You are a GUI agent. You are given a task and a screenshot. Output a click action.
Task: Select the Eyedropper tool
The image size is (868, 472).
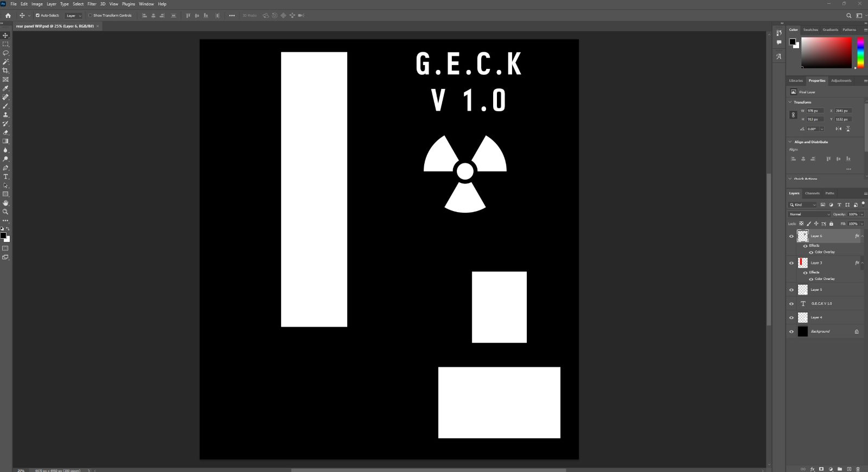click(x=5, y=88)
